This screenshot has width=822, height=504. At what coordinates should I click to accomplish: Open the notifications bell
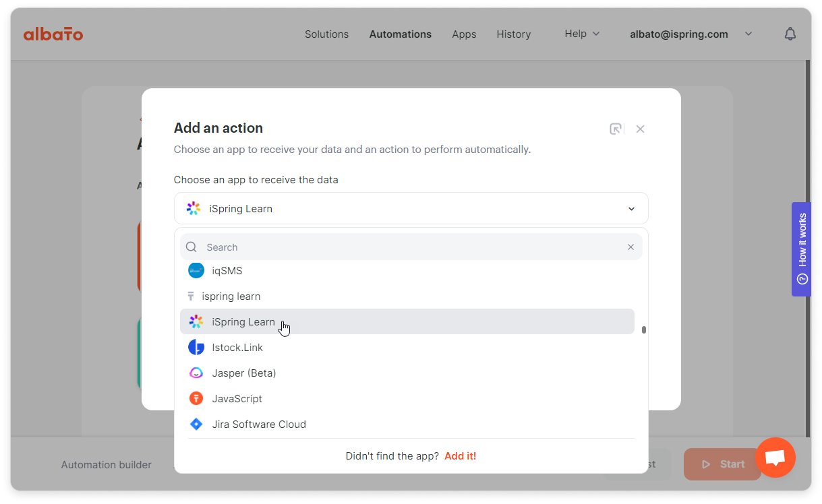coord(790,34)
